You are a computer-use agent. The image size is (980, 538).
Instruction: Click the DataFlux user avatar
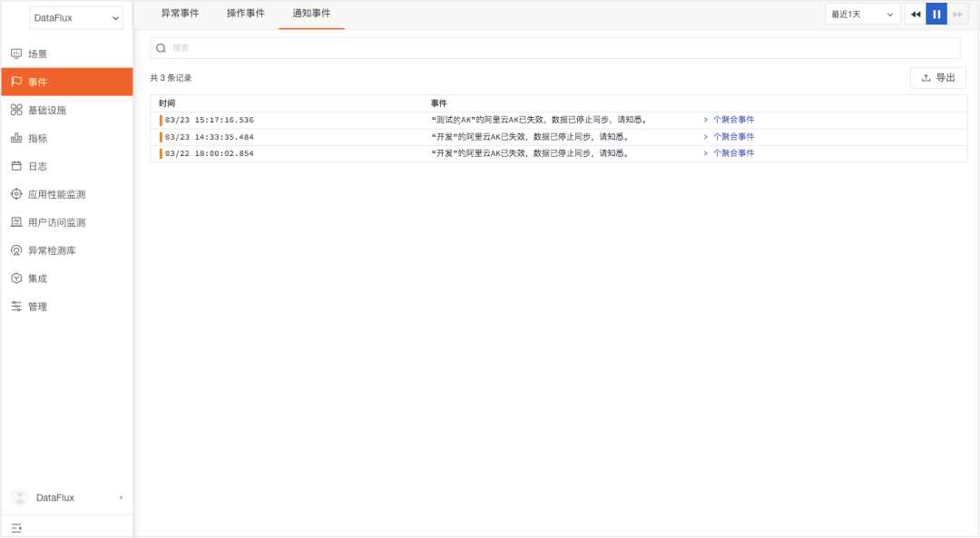(x=20, y=497)
